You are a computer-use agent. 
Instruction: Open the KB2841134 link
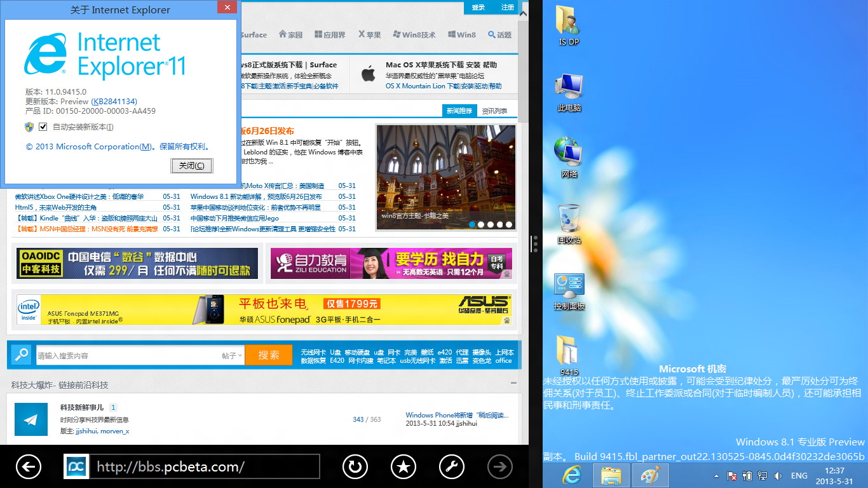tap(114, 101)
